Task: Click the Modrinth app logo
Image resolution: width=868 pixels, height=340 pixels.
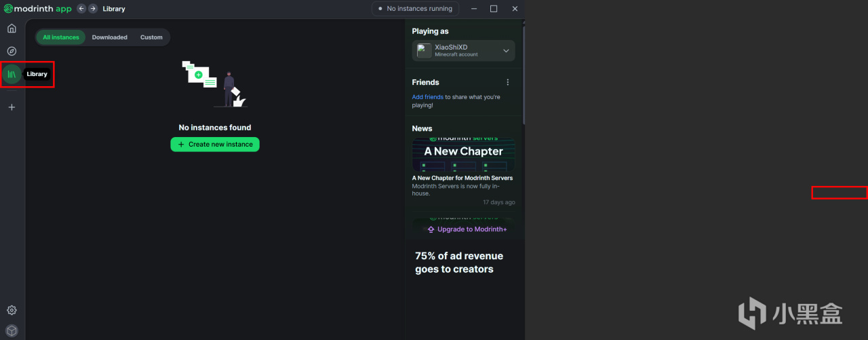Action: (x=37, y=9)
